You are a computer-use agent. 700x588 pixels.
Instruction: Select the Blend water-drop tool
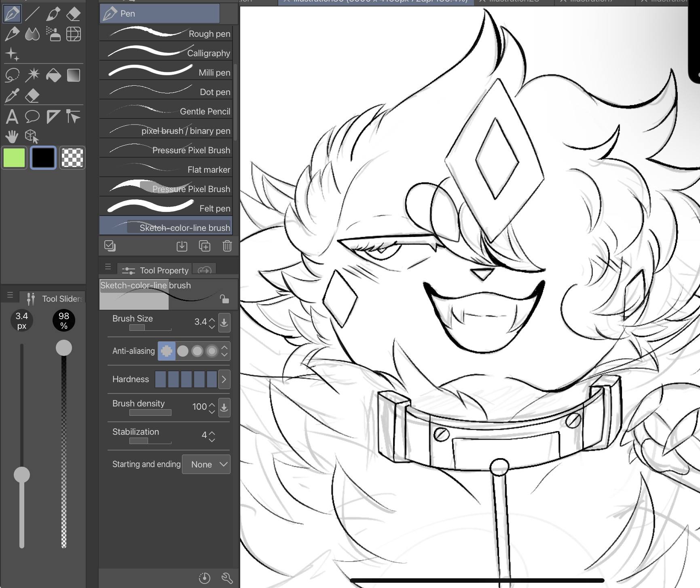(x=32, y=34)
